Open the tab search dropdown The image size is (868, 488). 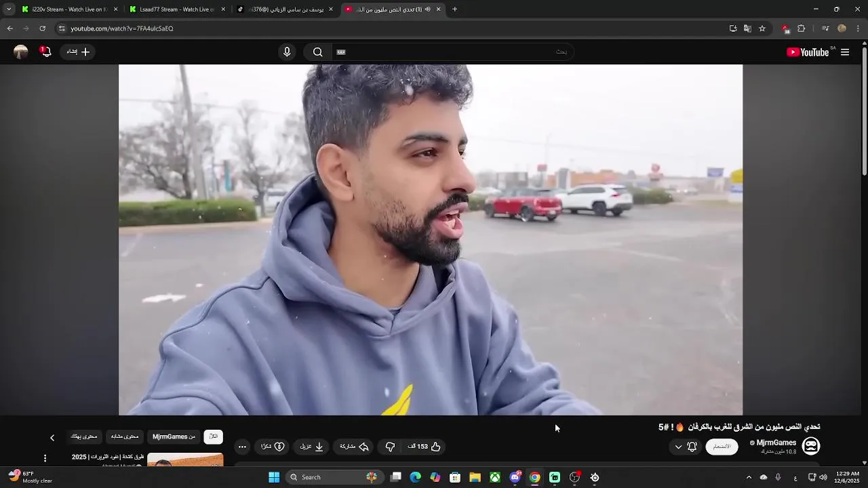click(x=8, y=9)
